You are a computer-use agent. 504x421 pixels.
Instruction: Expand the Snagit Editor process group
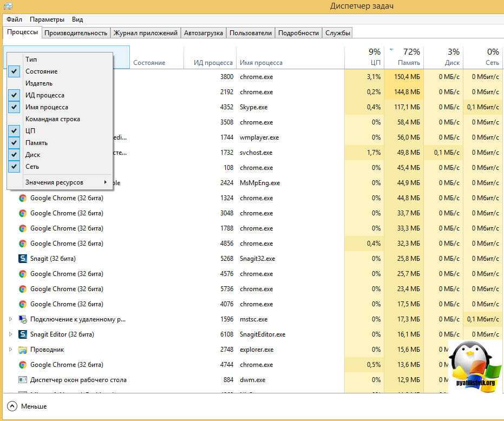(10, 334)
